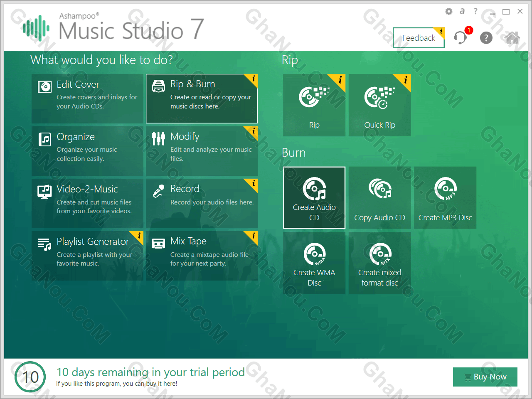Viewport: 532px width, 399px height.
Task: Click the Feedback button
Action: click(419, 38)
